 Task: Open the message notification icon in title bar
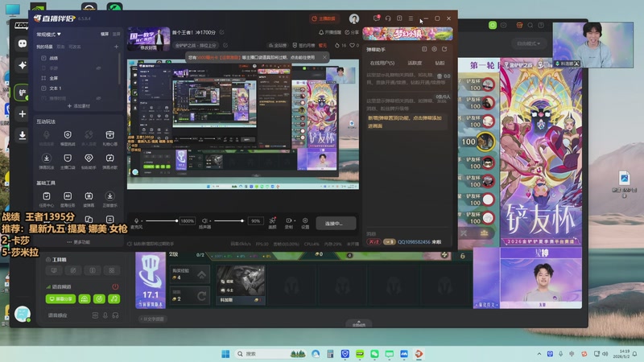pyautogui.click(x=376, y=19)
